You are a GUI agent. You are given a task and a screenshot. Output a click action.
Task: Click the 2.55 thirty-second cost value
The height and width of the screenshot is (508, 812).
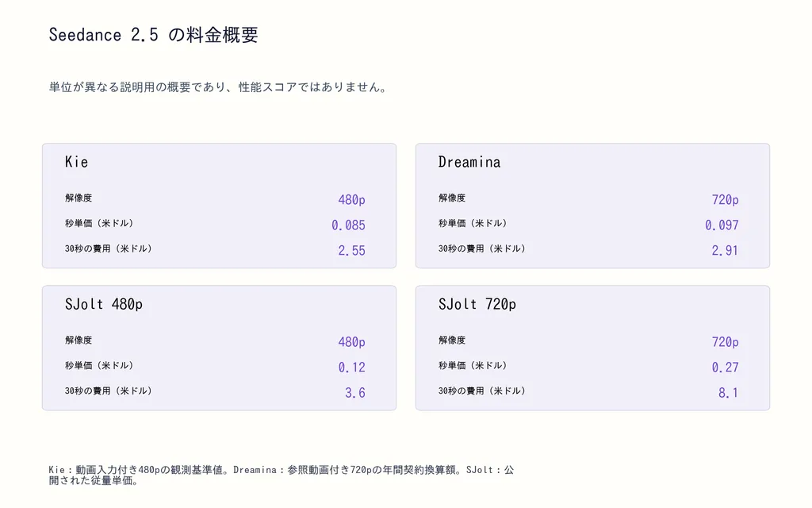pos(351,250)
